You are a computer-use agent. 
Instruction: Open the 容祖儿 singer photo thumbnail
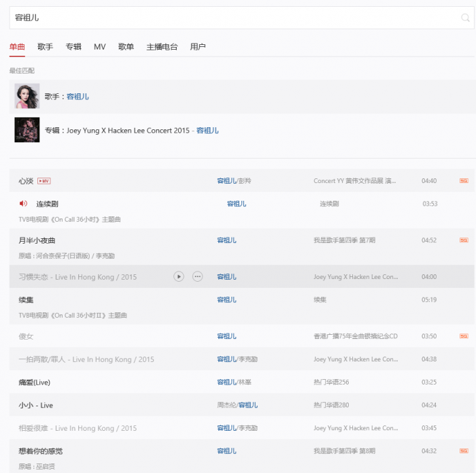(x=27, y=96)
